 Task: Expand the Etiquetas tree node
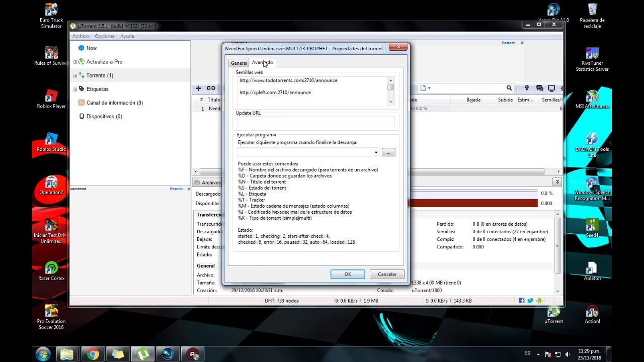click(75, 89)
